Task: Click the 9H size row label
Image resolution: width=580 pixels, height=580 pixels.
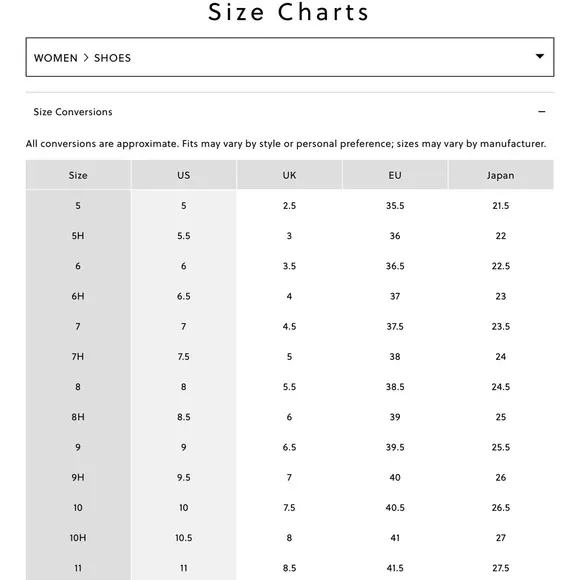Action: [78, 478]
